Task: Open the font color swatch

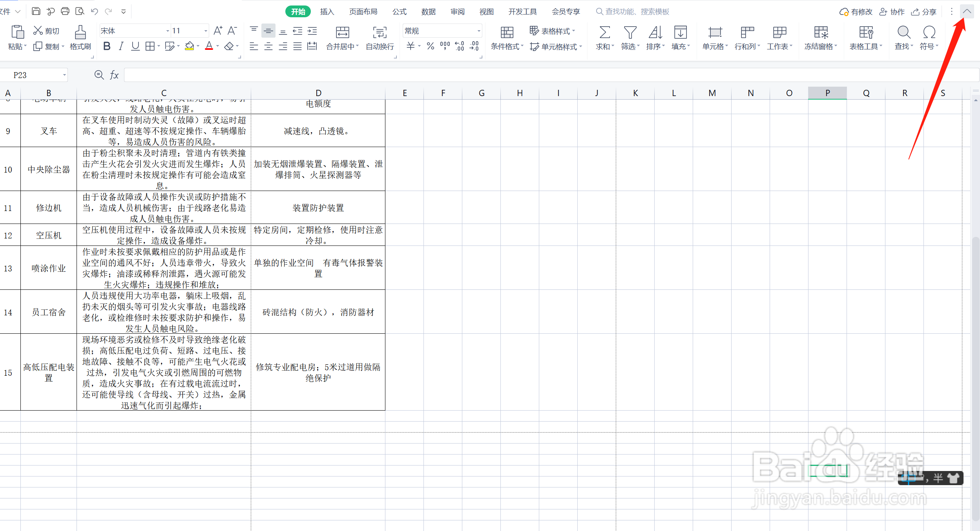Action: (210, 46)
